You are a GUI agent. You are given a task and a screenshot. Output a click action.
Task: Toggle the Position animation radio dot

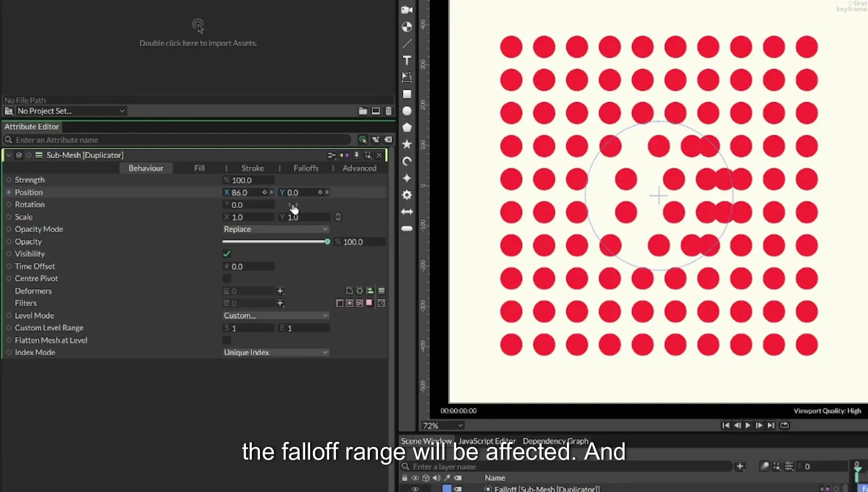pos(9,192)
